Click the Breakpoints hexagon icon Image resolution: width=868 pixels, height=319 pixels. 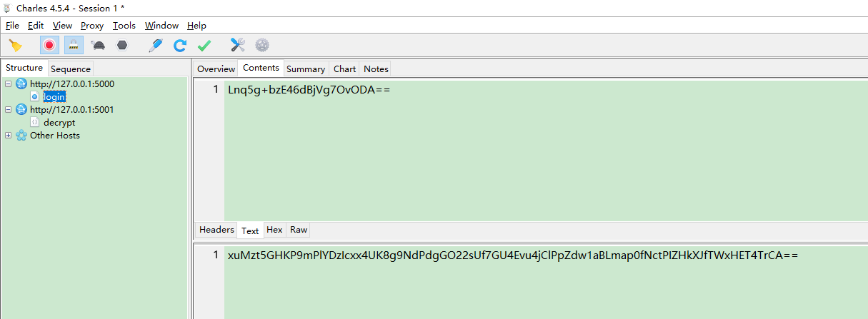(122, 45)
